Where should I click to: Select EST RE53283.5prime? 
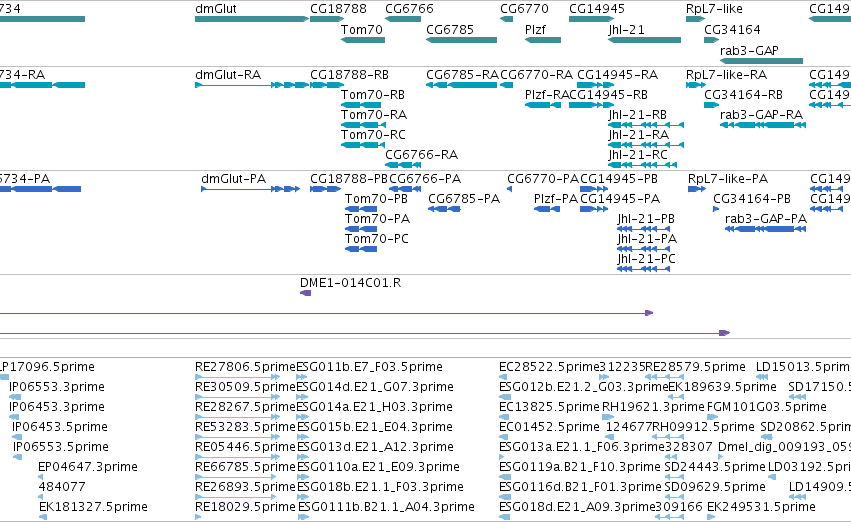click(x=238, y=437)
